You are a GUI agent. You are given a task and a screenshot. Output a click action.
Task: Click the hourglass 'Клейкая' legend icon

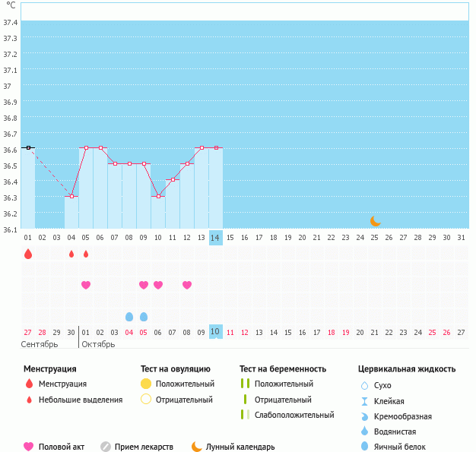[x=365, y=401]
